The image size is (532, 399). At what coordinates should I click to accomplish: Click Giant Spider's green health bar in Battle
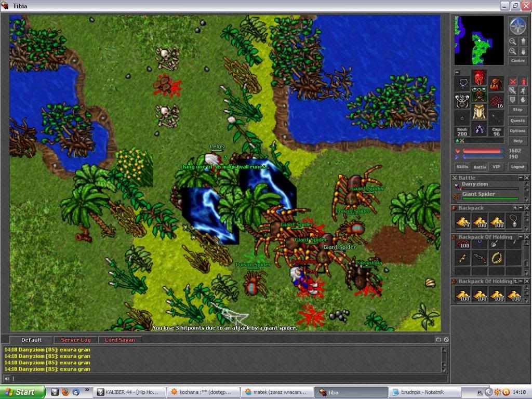tap(490, 199)
